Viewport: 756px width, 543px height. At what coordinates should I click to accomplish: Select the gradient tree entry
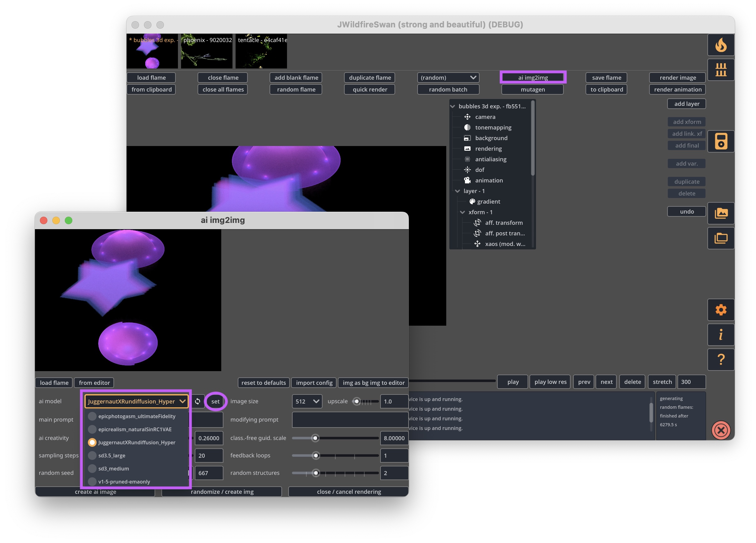488,201
